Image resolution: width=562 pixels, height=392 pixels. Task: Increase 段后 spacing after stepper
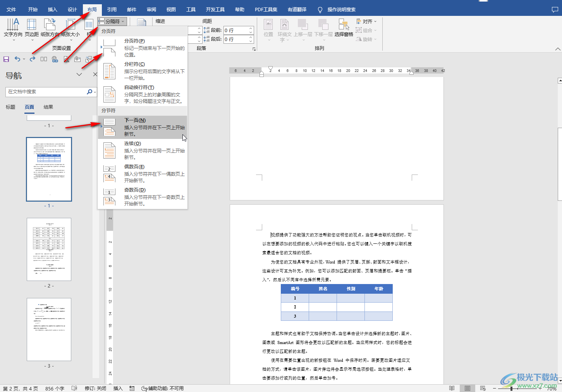[251, 38]
